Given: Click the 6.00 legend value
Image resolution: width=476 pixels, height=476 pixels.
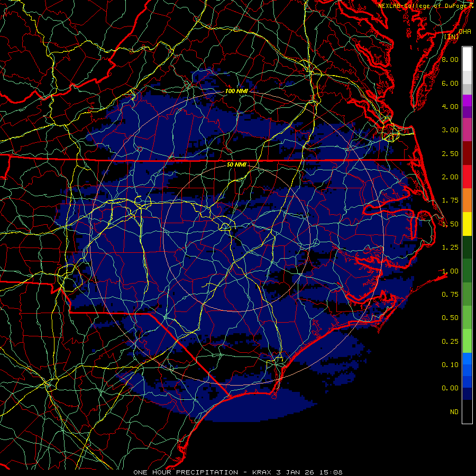Looking at the screenshot, I should 450,83.
